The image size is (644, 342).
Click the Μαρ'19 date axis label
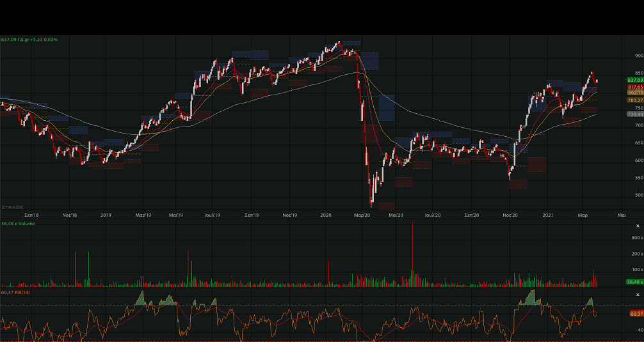tap(143, 215)
